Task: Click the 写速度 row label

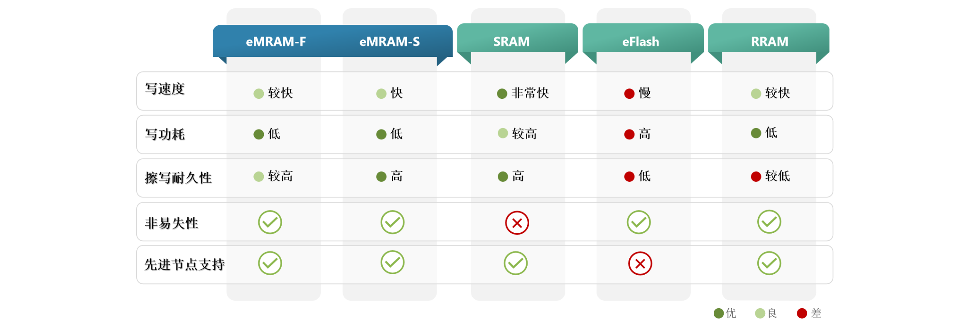Action: [x=165, y=89]
